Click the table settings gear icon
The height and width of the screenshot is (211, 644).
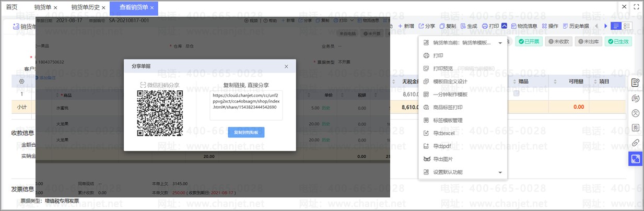[21, 81]
